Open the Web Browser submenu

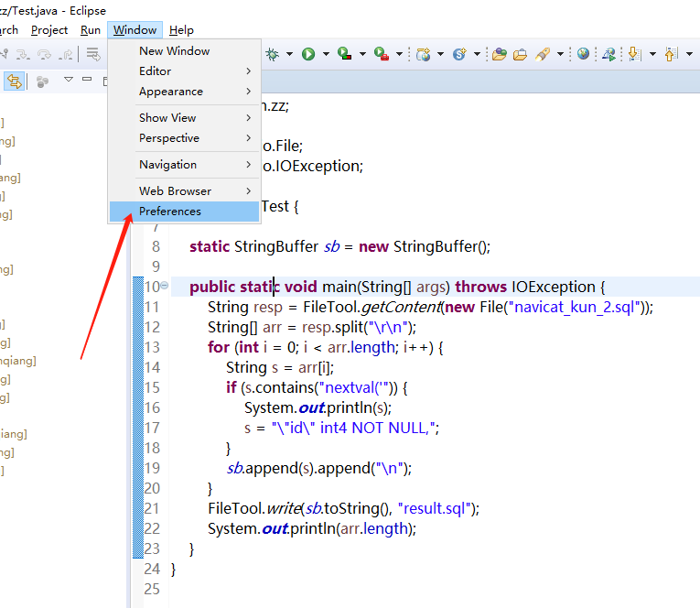(184, 190)
